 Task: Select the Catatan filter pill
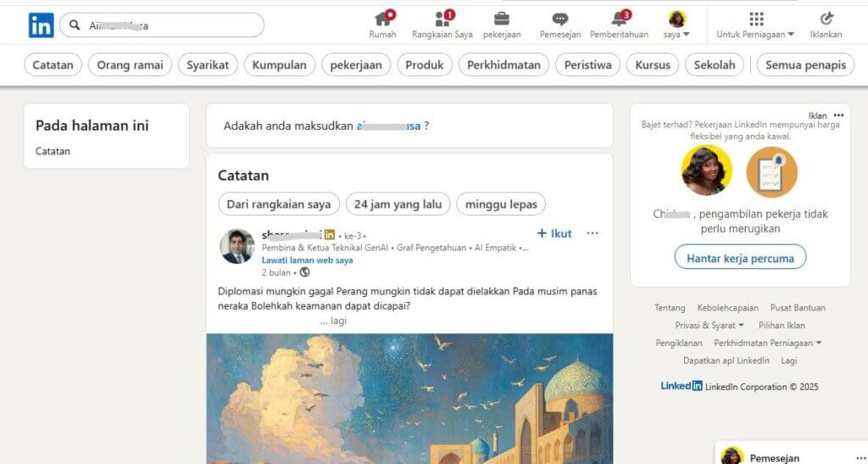coord(53,64)
